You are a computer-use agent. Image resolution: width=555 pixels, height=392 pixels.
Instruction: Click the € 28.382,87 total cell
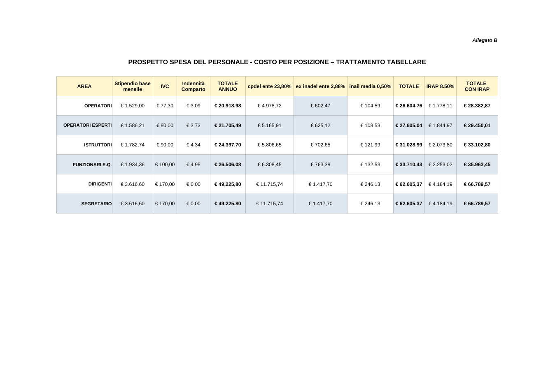point(477,106)
